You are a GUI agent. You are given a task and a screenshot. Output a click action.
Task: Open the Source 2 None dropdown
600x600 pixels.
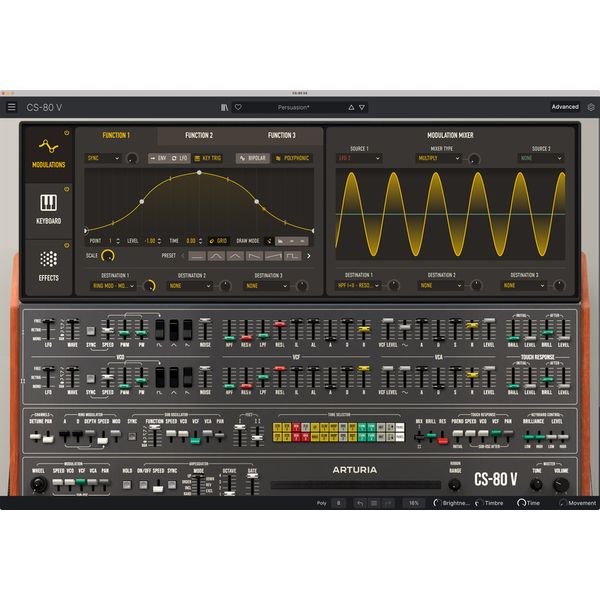pyautogui.click(x=541, y=158)
